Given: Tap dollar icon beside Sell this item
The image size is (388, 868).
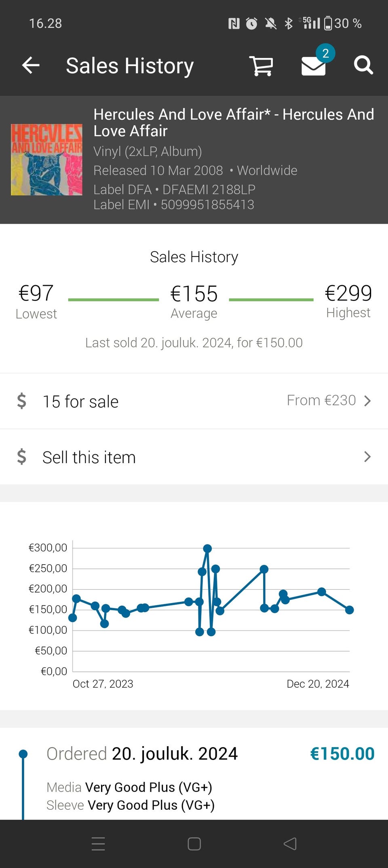Looking at the screenshot, I should click(x=22, y=457).
